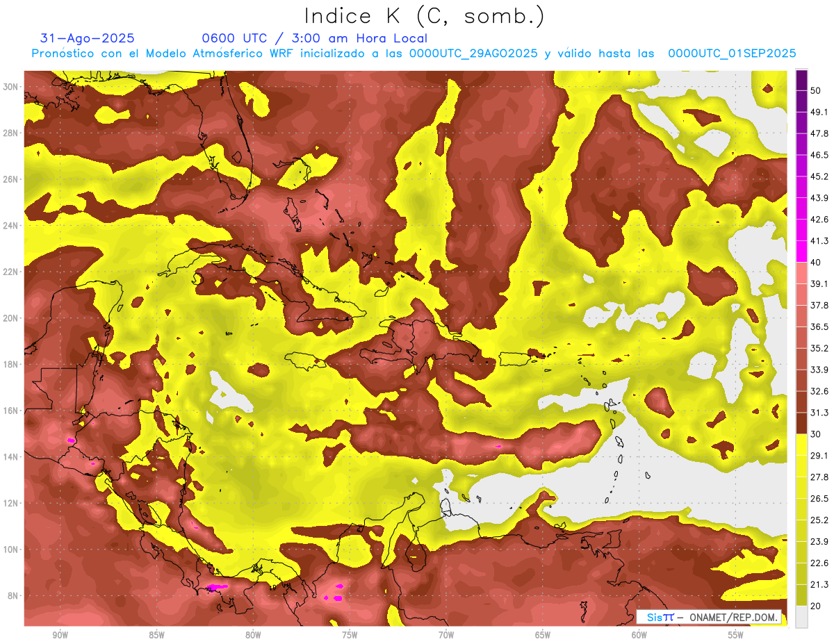The height and width of the screenshot is (644, 834).
Task: Click the colorbar value 35.2
Action: coord(819,348)
